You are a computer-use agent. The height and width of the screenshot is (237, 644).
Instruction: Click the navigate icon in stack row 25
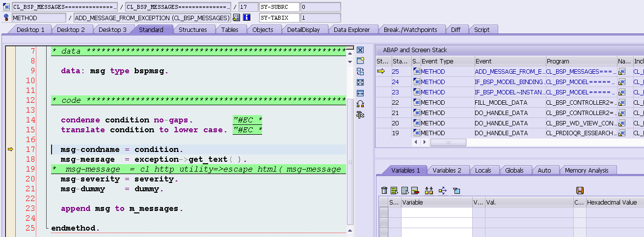(x=622, y=72)
